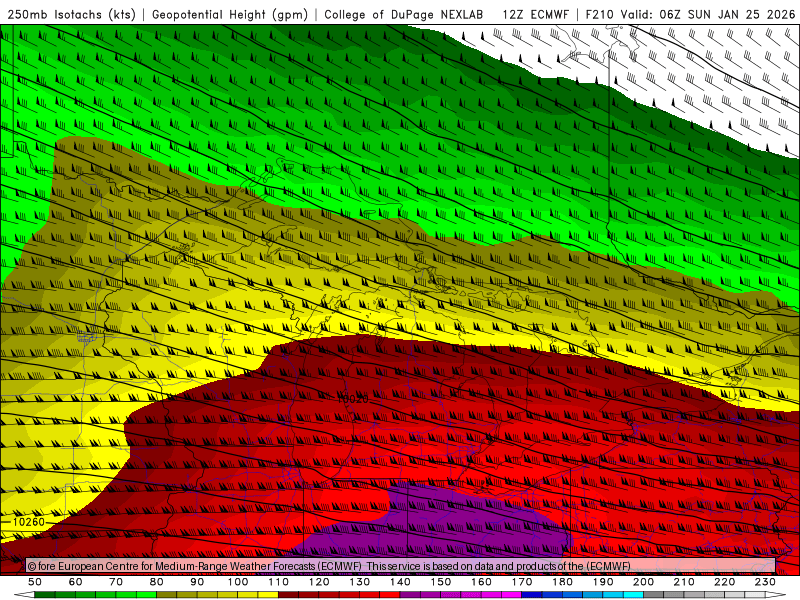The height and width of the screenshot is (600, 800).
Task: Click the '160' legend value
Action: coord(481,582)
